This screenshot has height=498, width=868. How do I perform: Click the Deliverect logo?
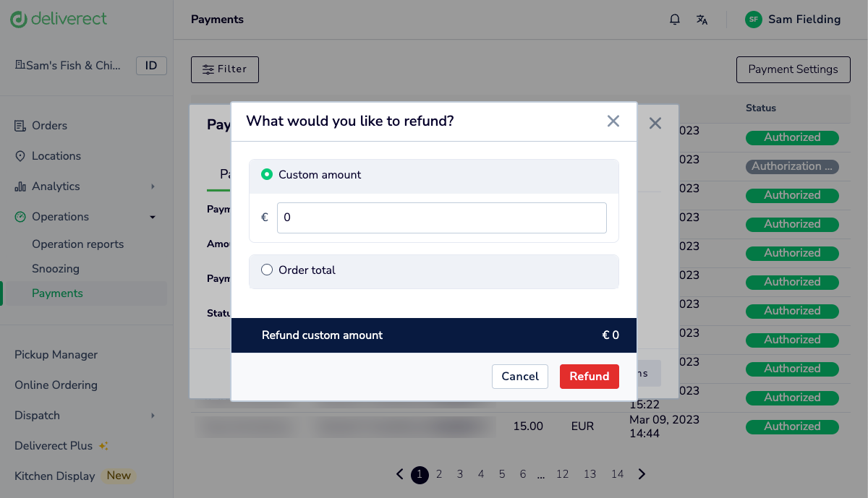(x=59, y=19)
